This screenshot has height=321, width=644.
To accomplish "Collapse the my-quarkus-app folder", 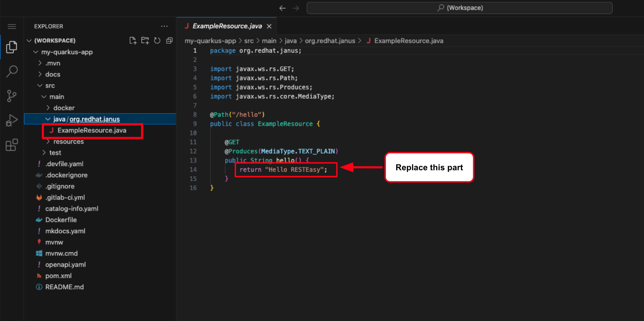I will 36,52.
